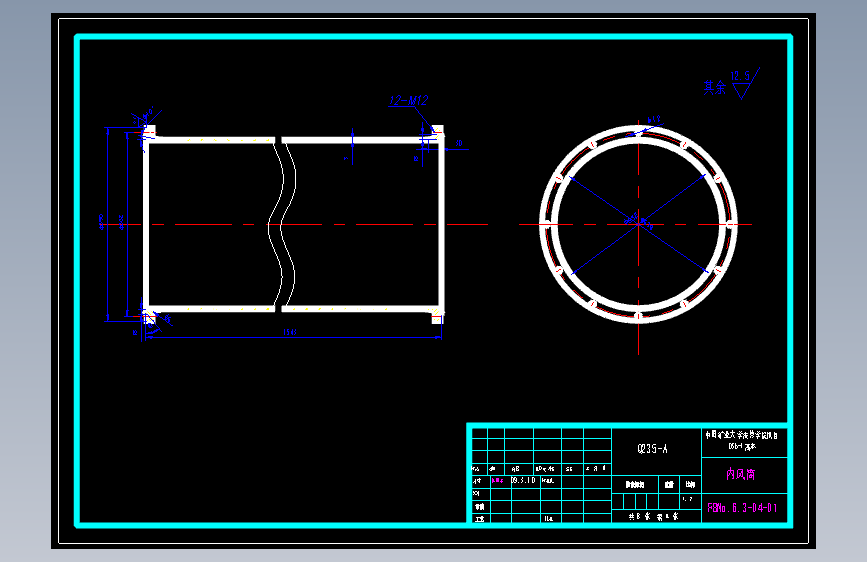Click drawing number FBNo.6.3-04-01
Image resolution: width=867 pixels, height=562 pixels.
point(743,508)
